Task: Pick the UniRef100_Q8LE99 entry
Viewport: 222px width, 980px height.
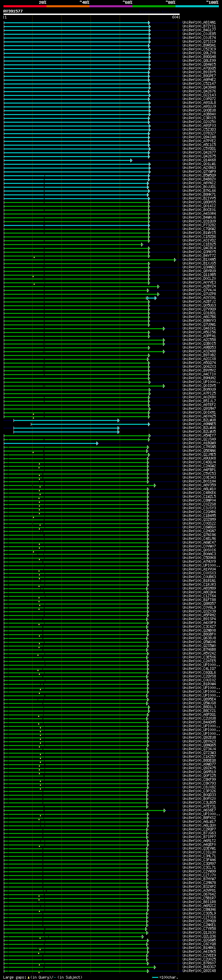Action: pos(199,60)
